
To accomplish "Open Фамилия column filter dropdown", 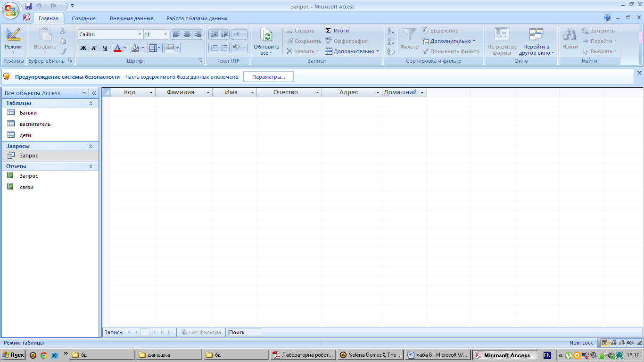I will (x=208, y=93).
